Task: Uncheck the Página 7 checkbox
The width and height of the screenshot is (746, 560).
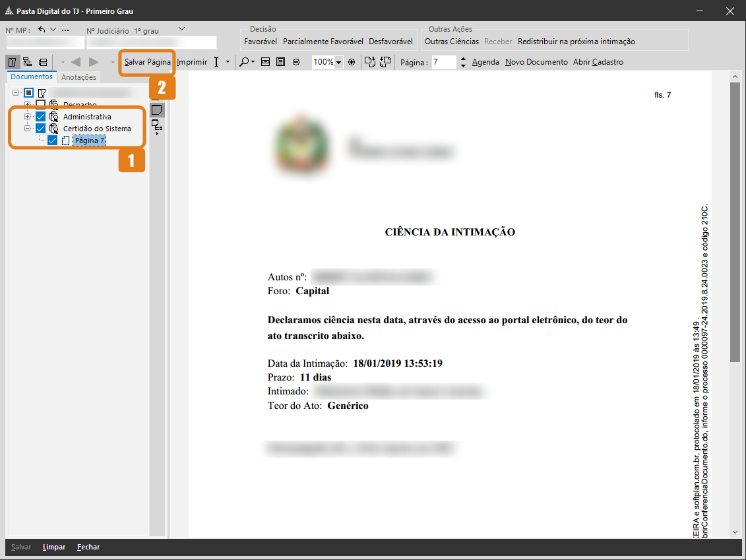Action: (52, 140)
